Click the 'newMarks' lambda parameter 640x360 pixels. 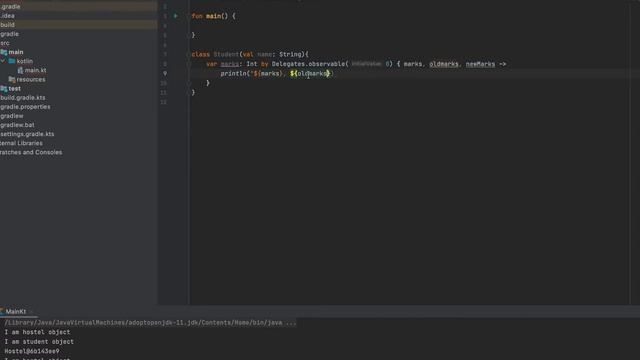[x=480, y=64]
